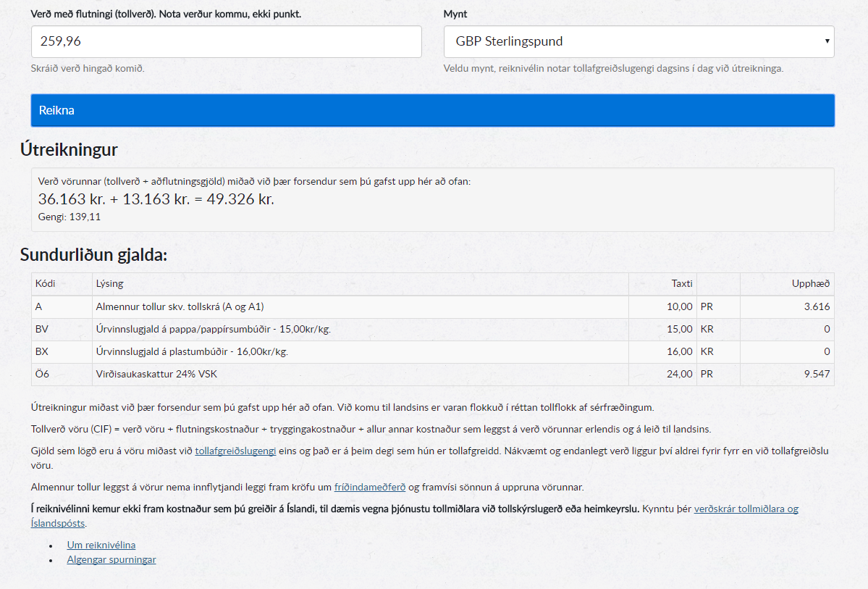This screenshot has height=589, width=868.
Task: Click the Lýsing column header
Action: pyautogui.click(x=109, y=283)
